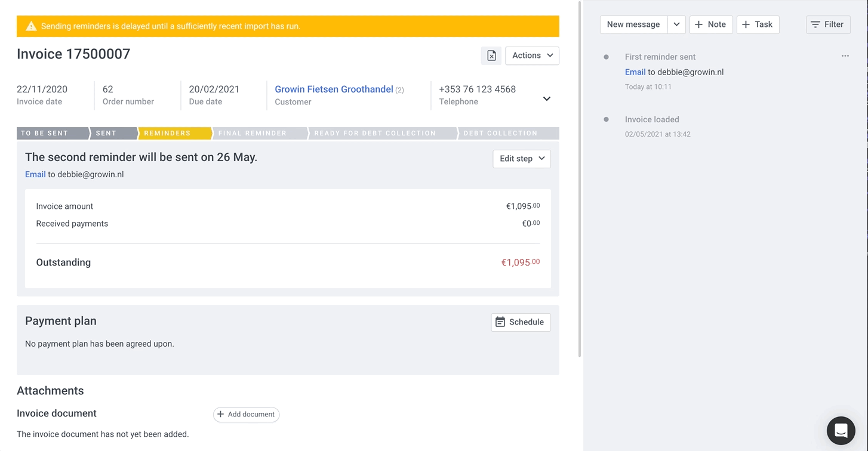
Task: Click the Filter icon top right
Action: (x=817, y=24)
